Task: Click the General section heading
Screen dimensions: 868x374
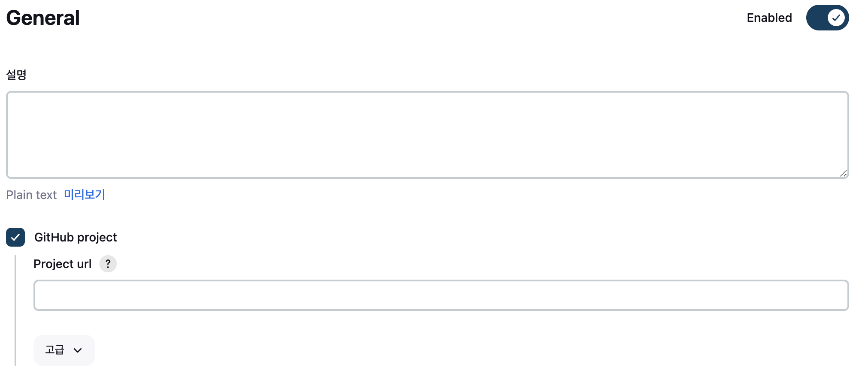Action: tap(43, 18)
